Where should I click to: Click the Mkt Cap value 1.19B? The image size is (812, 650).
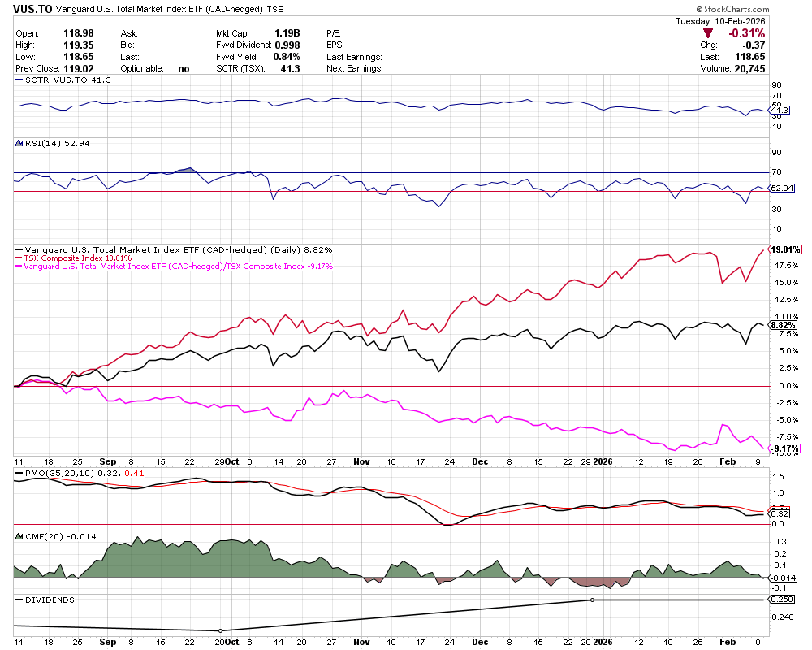point(287,33)
